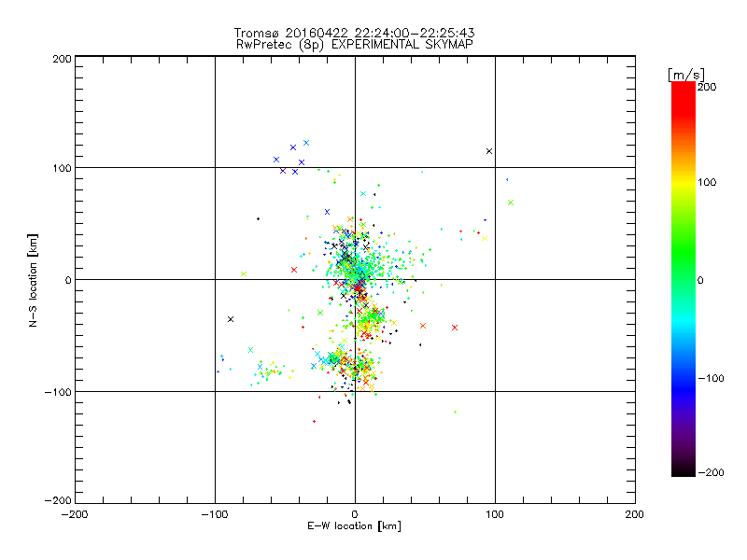Click the plot title 'Tromsø 20160422 22:24:00-22:25:43'

tap(354, 33)
